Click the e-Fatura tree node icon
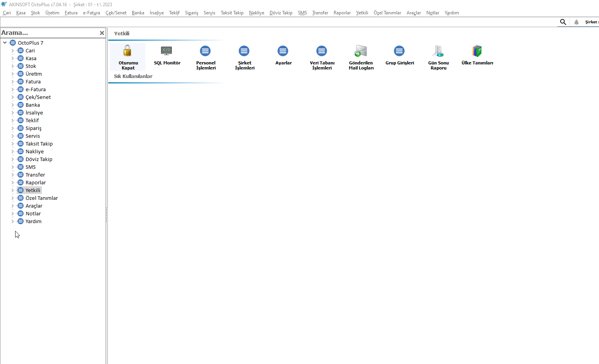The image size is (599, 364). click(21, 89)
